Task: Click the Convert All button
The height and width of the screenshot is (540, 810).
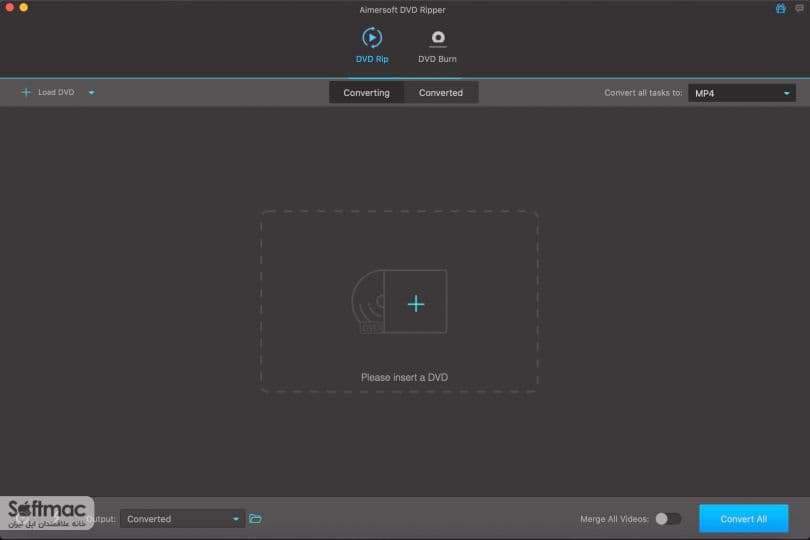Action: tap(743, 519)
